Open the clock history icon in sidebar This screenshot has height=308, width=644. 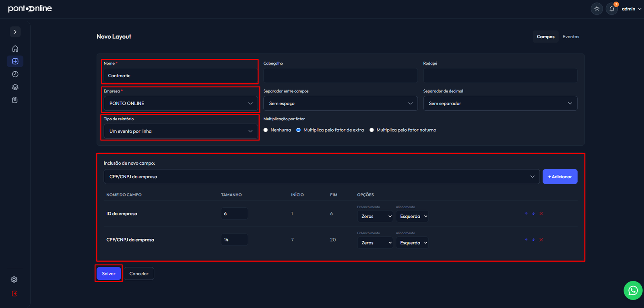pyautogui.click(x=15, y=74)
